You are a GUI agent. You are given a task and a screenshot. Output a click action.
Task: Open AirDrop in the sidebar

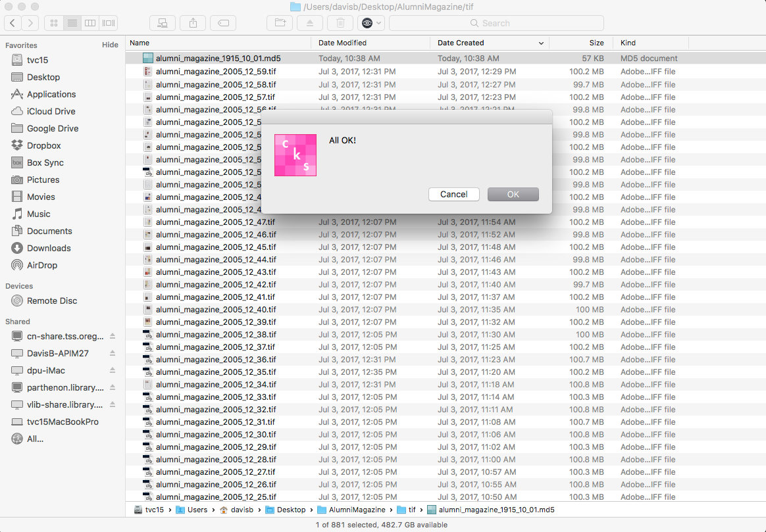[41, 265]
